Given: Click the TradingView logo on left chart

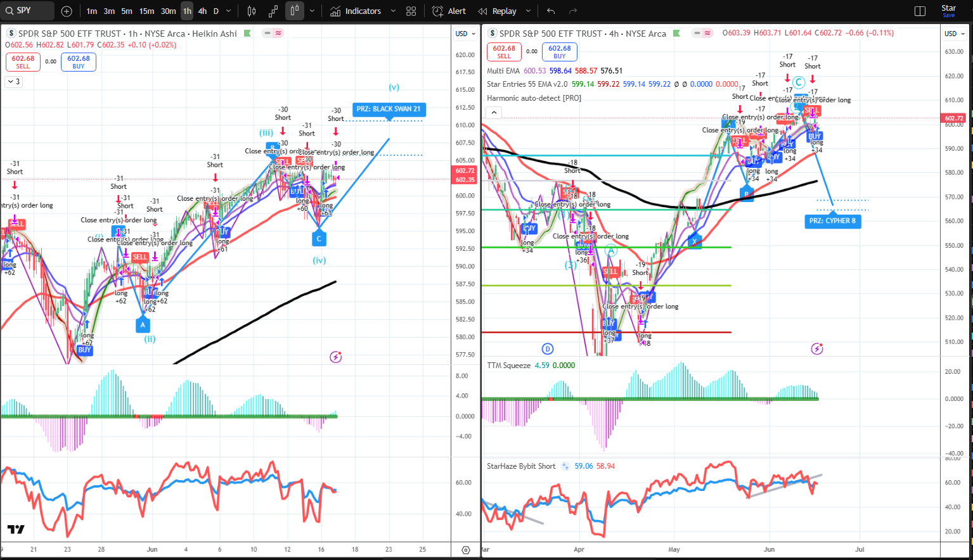Looking at the screenshot, I should coord(16,530).
